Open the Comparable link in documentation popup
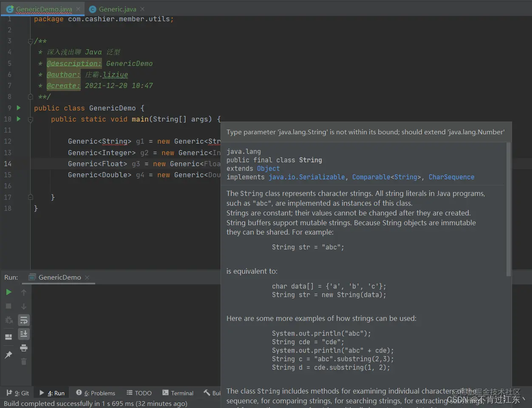 click(371, 177)
